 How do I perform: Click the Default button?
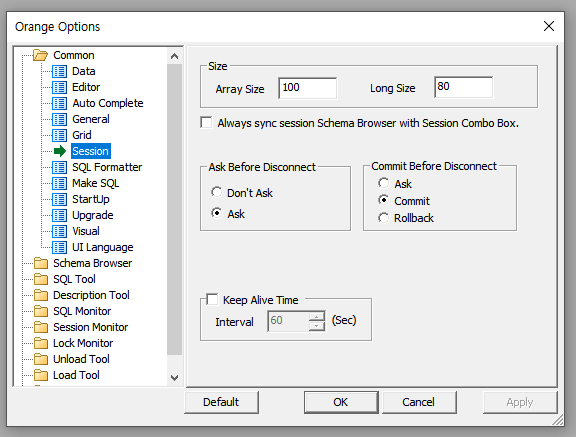point(221,402)
